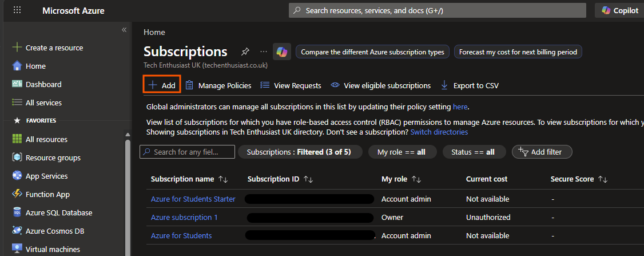Open the Subscriptions Filtered (3 of 5) filter
644x256 pixels.
pos(300,152)
